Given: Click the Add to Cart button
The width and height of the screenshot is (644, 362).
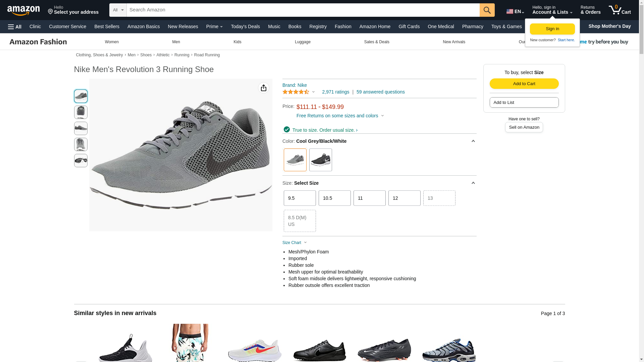Looking at the screenshot, I should tap(524, 83).
